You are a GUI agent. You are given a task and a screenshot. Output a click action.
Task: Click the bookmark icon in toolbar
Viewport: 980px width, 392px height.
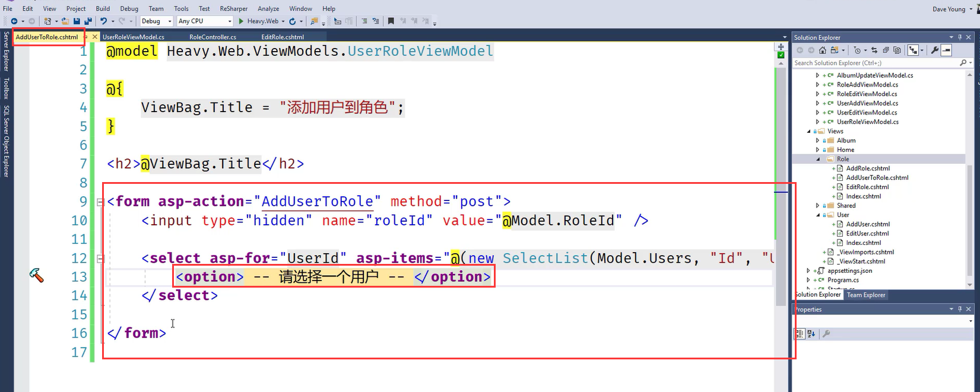(x=391, y=21)
